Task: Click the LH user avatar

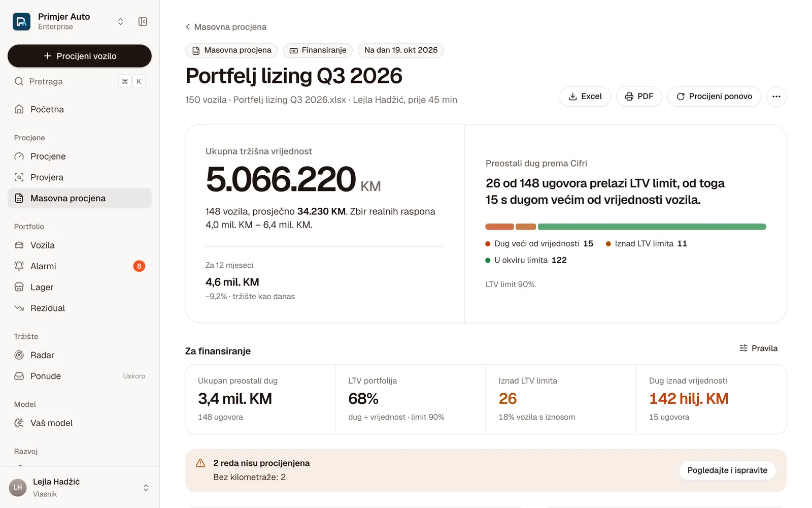Action: 18,488
